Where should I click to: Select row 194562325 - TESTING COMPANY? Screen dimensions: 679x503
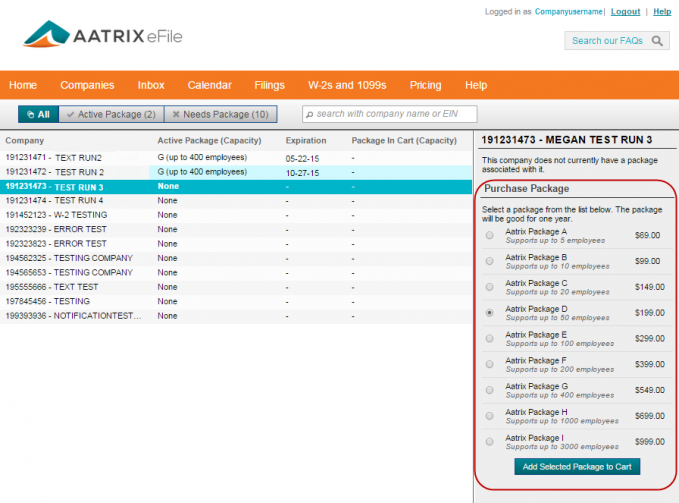(x=236, y=258)
